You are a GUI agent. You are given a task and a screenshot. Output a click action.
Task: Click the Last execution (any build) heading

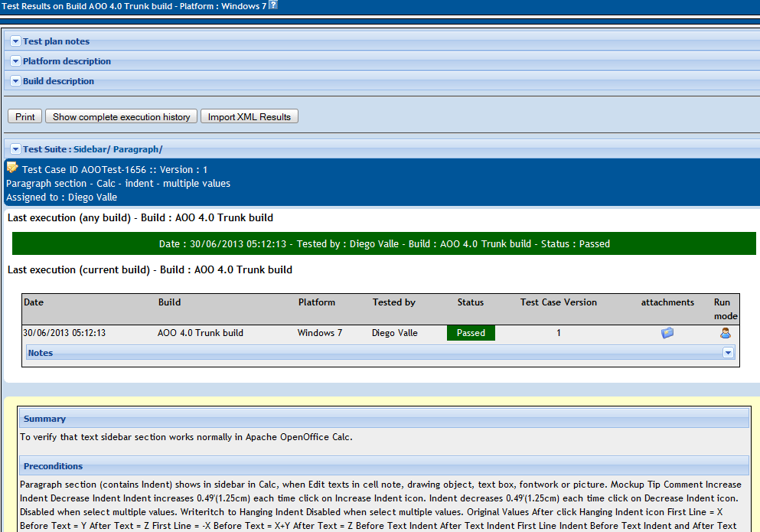(140, 217)
